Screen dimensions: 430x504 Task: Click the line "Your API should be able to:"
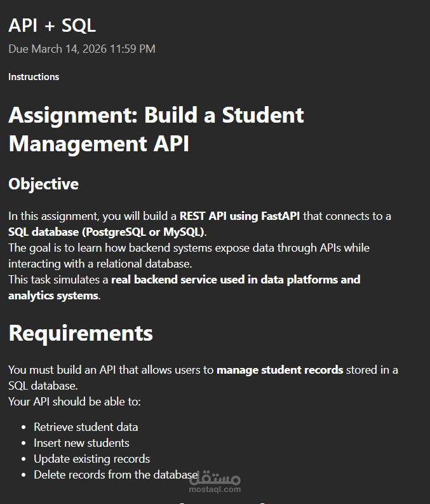[74, 402]
